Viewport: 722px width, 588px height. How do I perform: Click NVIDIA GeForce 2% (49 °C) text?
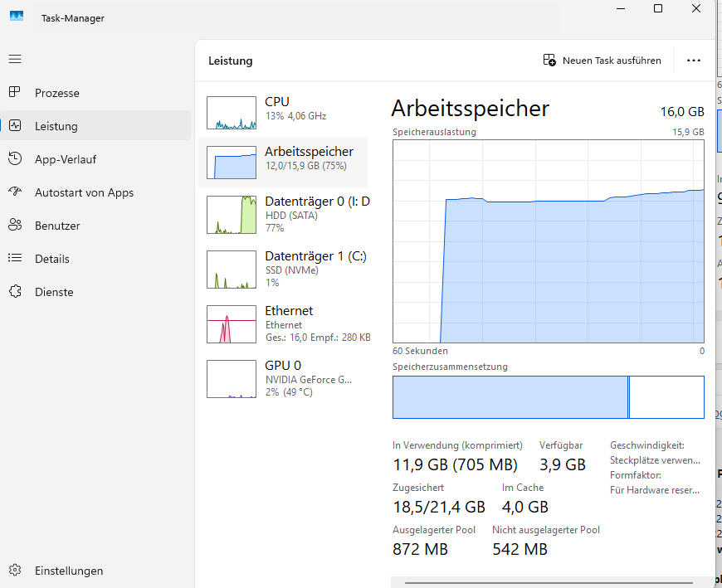click(x=309, y=386)
